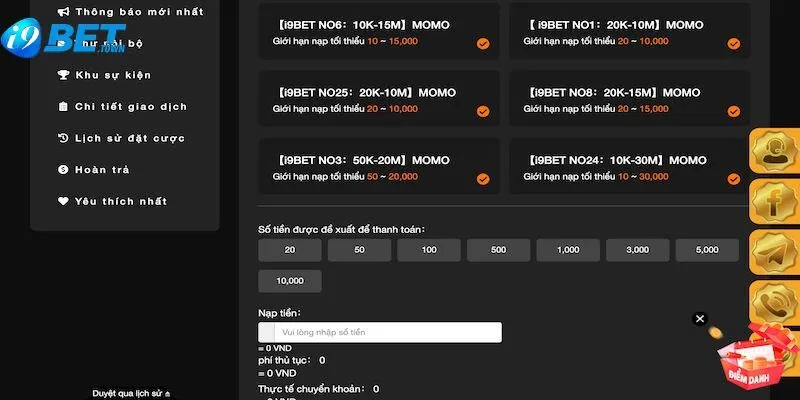This screenshot has height=400, width=800.
Task: Pick the I9BET NO3 50K-20M MOMO option
Action: [378, 167]
